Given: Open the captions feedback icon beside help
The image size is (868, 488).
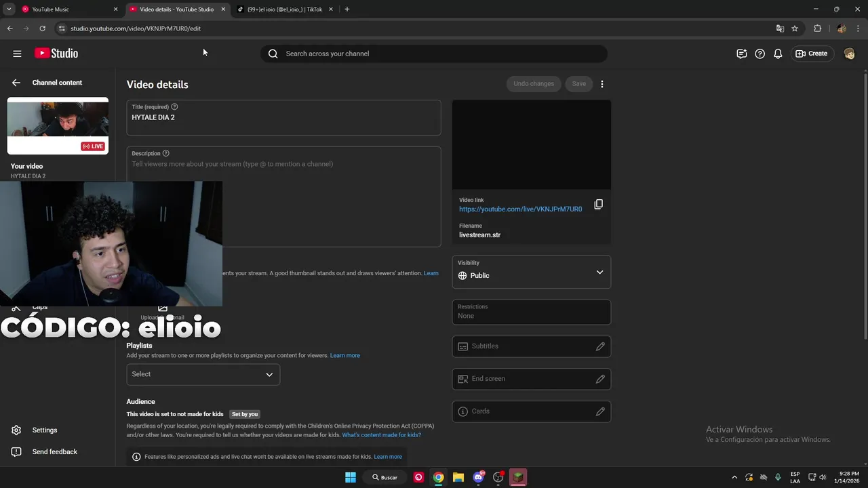Looking at the screenshot, I should pyautogui.click(x=742, y=54).
